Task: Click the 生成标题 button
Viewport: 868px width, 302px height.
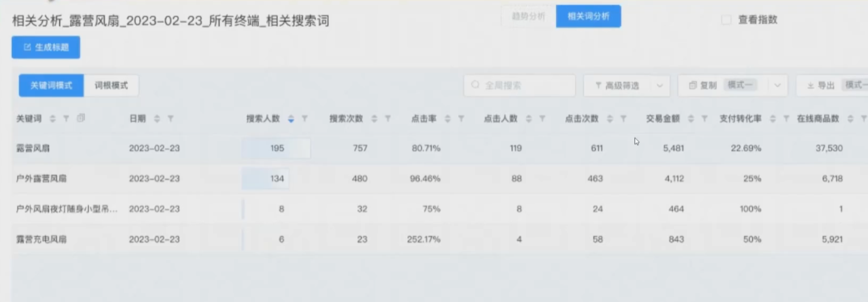Action: (46, 47)
